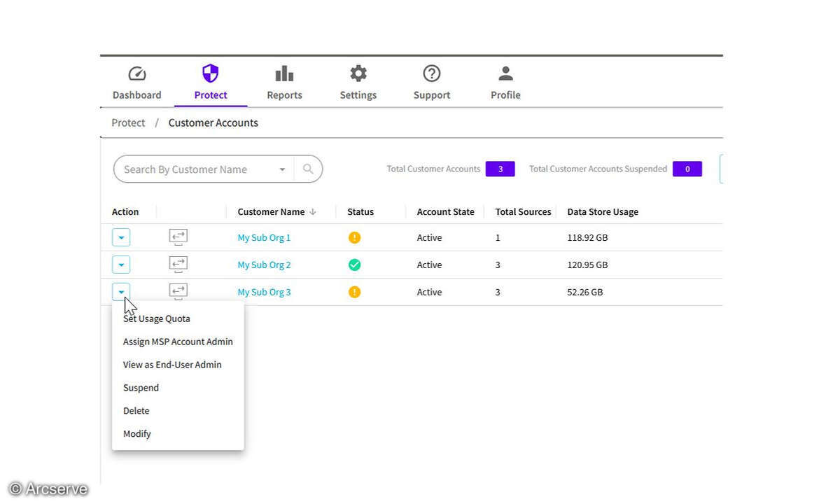The height and width of the screenshot is (504, 840).
Task: Click the 120.95 GB usage value
Action: 587,265
